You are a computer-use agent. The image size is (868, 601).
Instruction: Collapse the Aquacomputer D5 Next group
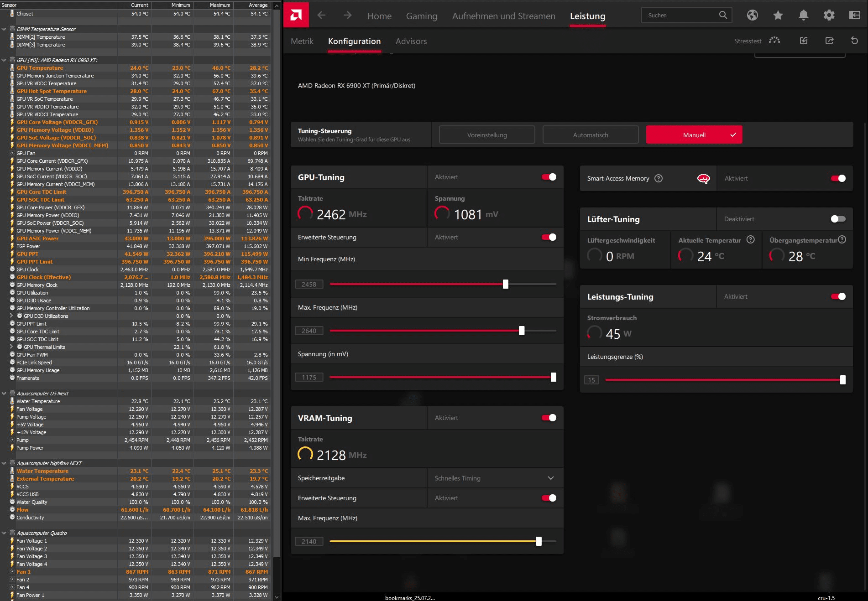tap(4, 394)
